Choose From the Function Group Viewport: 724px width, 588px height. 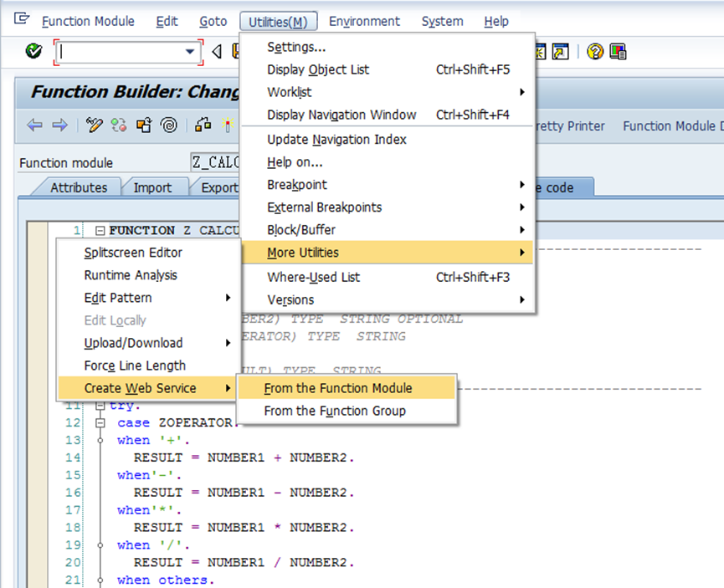pos(347,411)
